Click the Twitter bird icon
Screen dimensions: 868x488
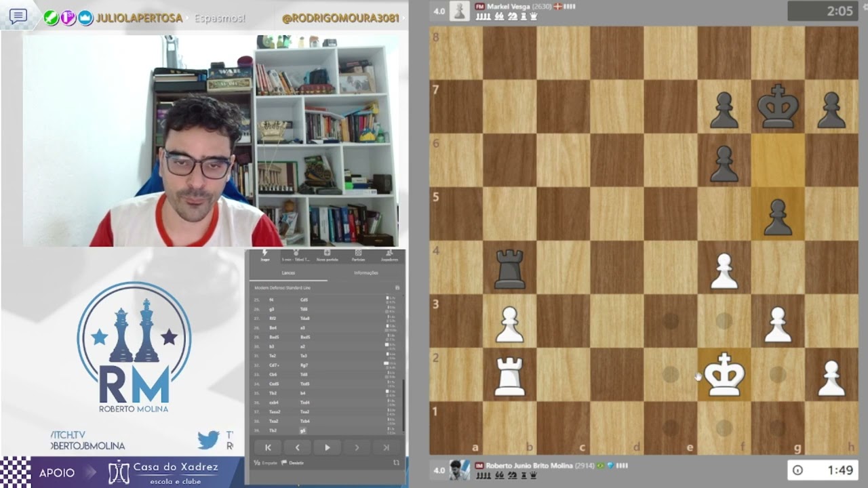coord(209,440)
